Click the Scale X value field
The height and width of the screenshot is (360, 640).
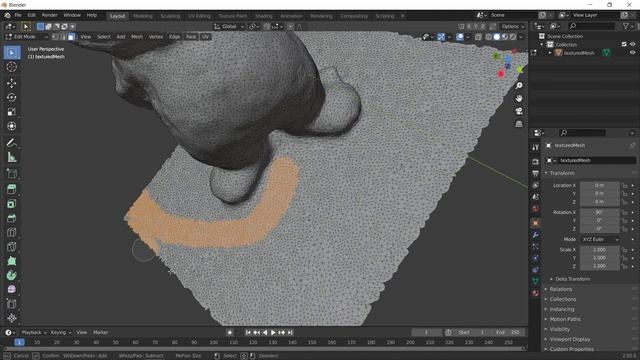pyautogui.click(x=600, y=250)
